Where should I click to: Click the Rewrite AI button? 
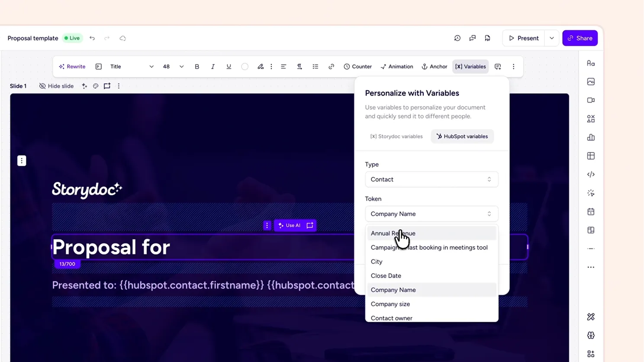pyautogui.click(x=72, y=67)
